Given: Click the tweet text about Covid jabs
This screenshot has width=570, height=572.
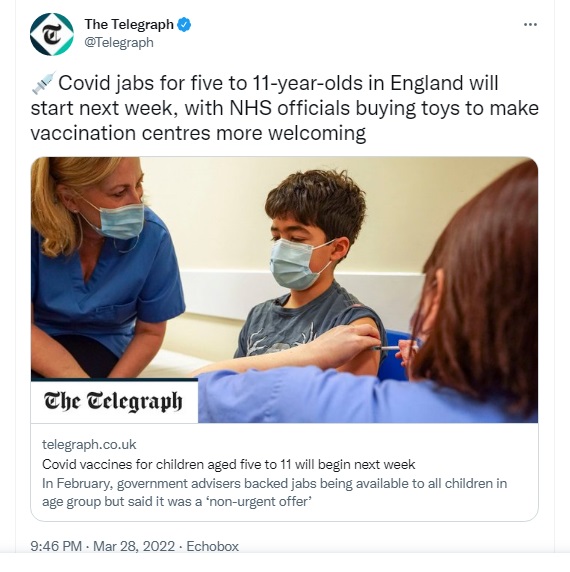Looking at the screenshot, I should pyautogui.click(x=284, y=108).
